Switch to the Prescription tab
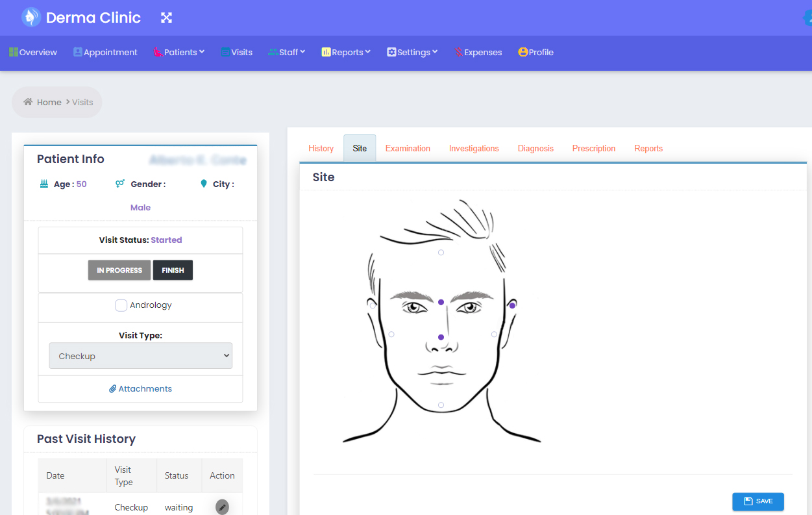The image size is (812, 515). 593,149
